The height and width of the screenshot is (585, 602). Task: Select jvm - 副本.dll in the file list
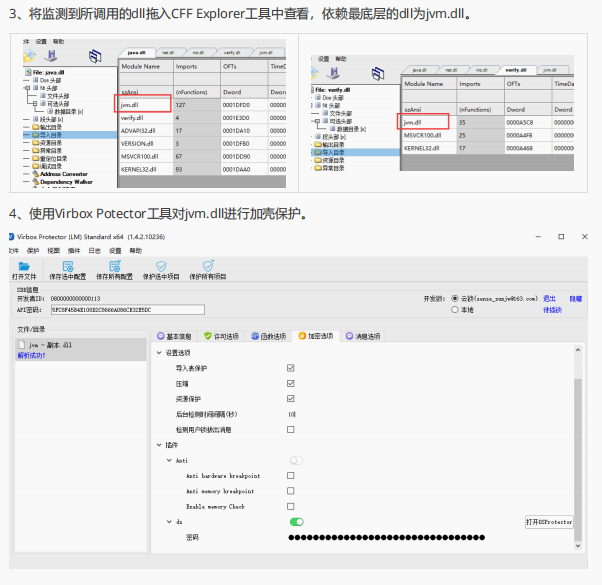tap(81, 349)
